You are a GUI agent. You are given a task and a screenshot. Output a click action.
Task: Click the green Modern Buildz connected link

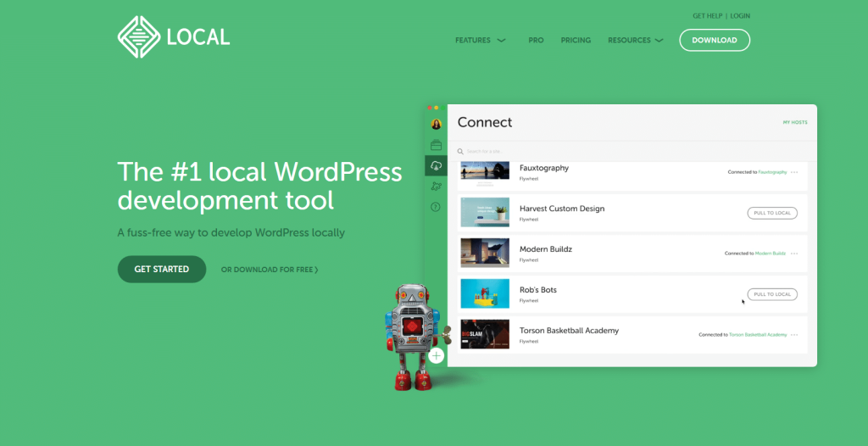coord(770,254)
